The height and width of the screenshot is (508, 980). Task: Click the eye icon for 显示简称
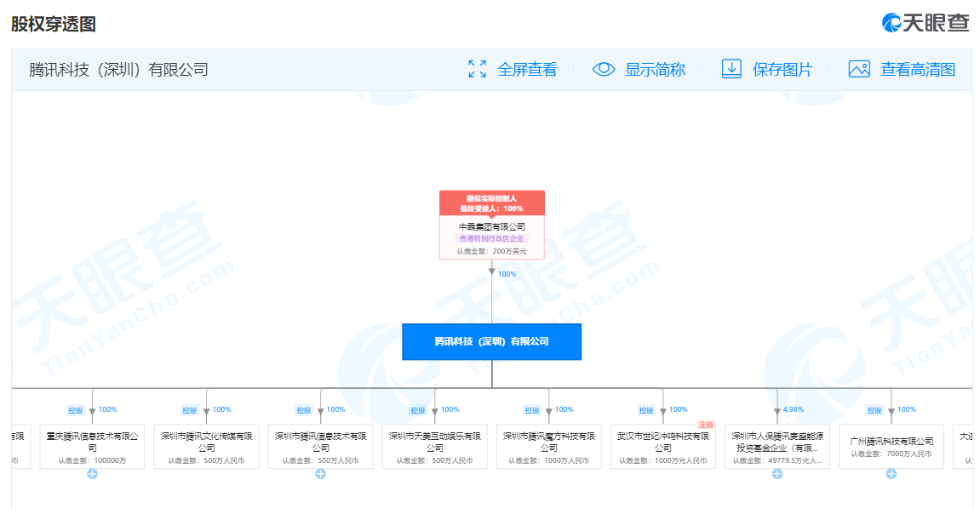[604, 70]
